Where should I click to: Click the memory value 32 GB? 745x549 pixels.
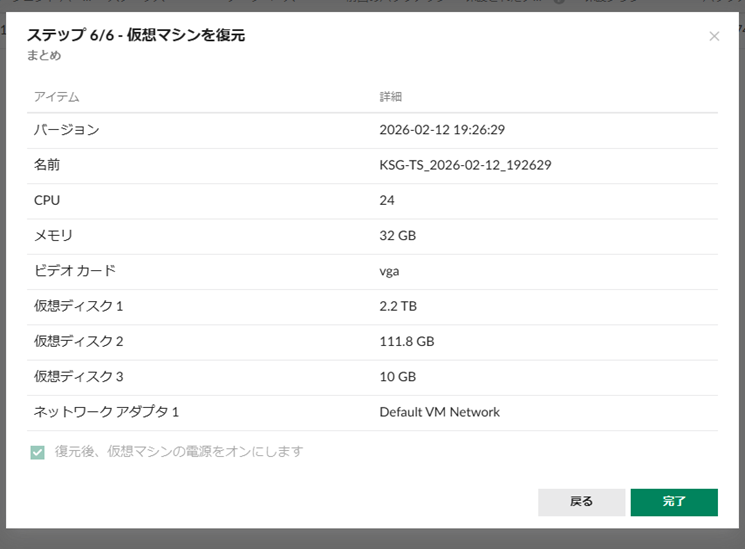(x=398, y=236)
